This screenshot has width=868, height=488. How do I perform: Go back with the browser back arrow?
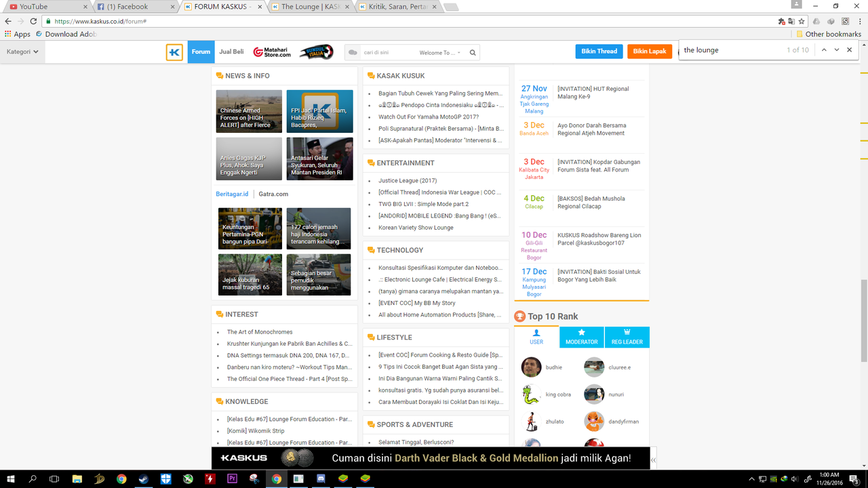(x=8, y=21)
